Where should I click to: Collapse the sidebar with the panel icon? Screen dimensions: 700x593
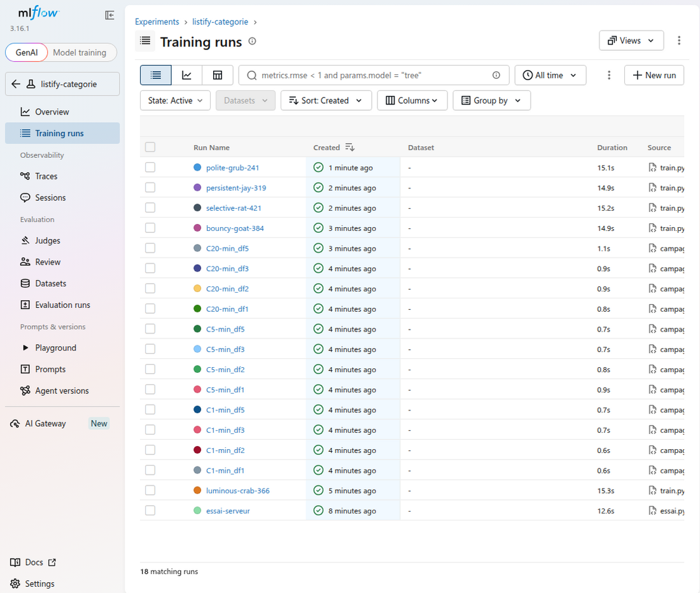click(x=109, y=15)
